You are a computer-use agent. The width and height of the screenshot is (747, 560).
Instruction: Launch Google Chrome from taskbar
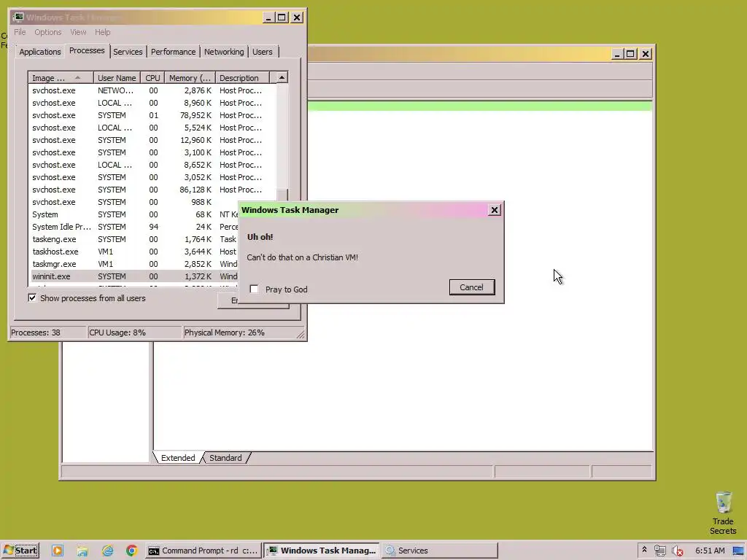(x=132, y=551)
